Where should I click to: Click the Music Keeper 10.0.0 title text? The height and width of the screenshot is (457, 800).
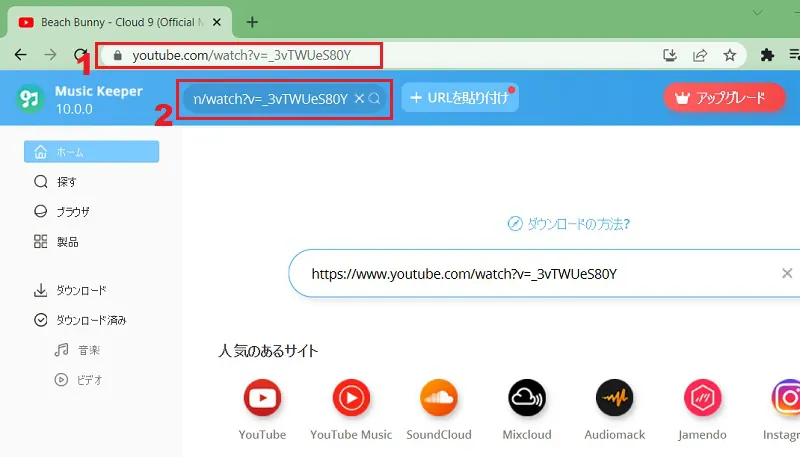98,99
